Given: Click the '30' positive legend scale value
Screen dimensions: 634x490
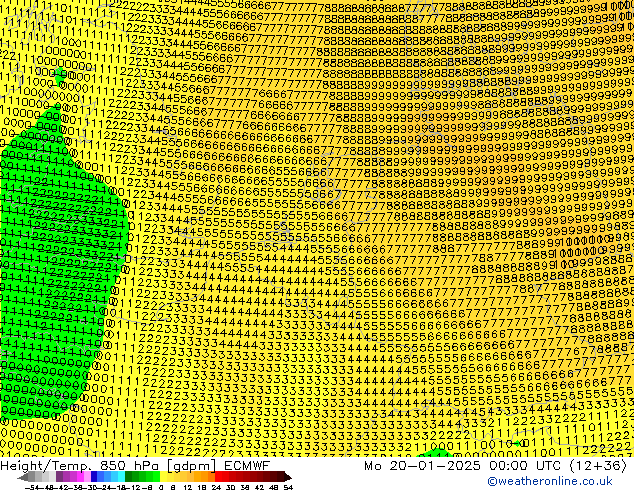Looking at the screenshot, I should point(230,487).
